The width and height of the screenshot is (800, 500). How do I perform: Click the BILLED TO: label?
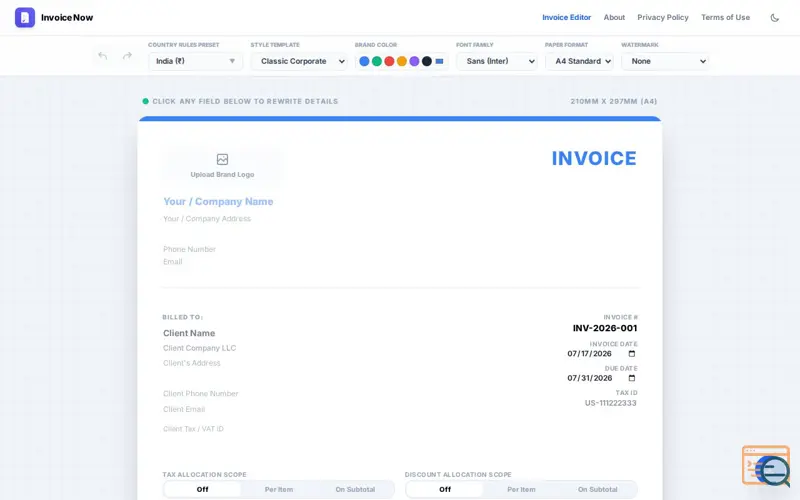pos(183,317)
